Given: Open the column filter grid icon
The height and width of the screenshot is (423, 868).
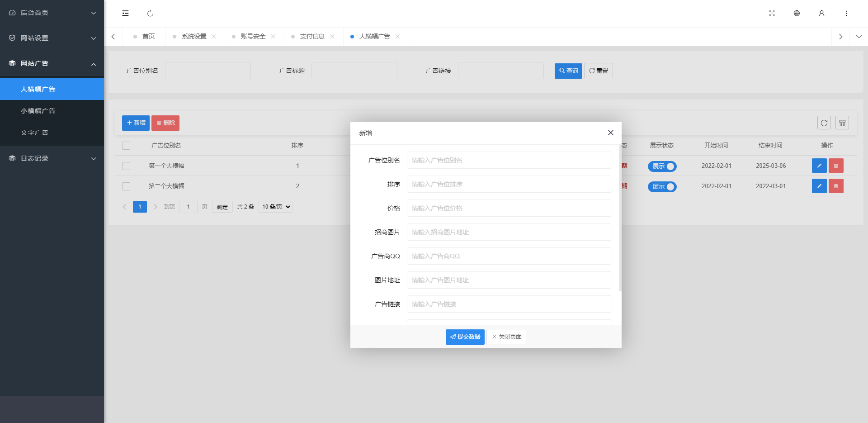Looking at the screenshot, I should (x=842, y=123).
